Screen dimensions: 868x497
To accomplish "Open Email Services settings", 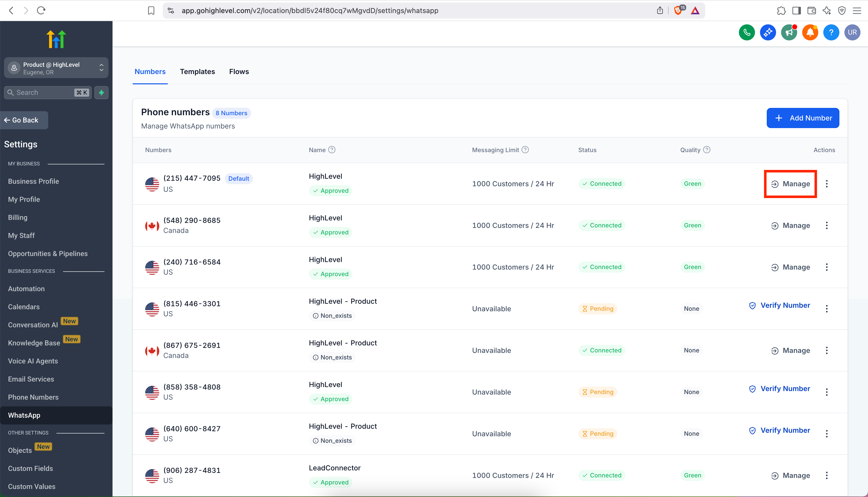I will (x=31, y=379).
